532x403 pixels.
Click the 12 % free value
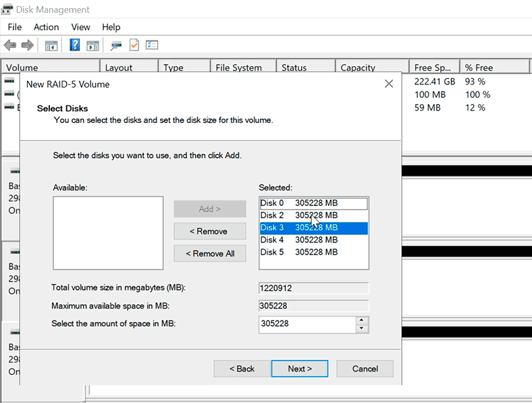tap(475, 107)
